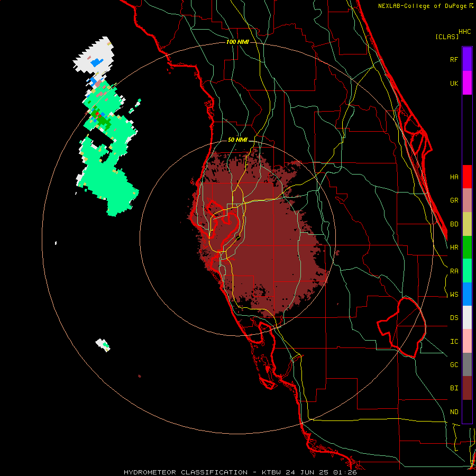Click the red HA hail legend swatch
Screen dimensions: 476x476
[467, 177]
